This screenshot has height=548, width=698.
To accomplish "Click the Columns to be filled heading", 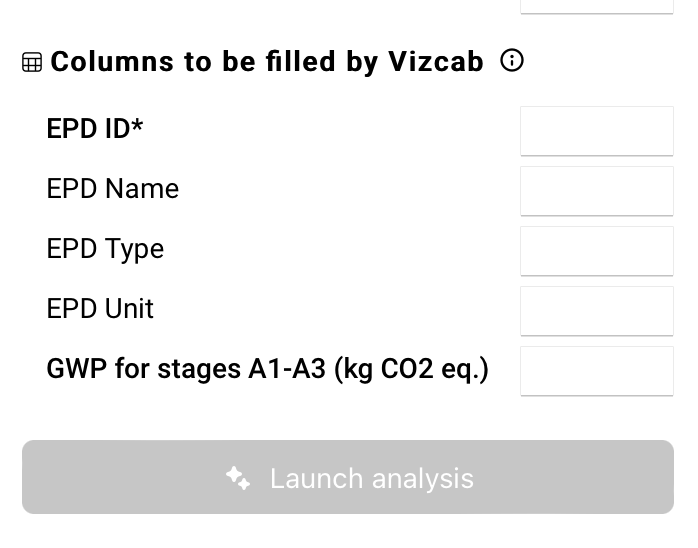I will pos(267,62).
